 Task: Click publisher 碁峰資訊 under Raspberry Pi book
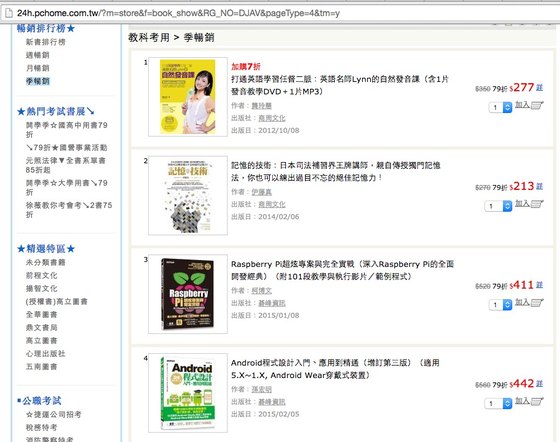(x=272, y=303)
